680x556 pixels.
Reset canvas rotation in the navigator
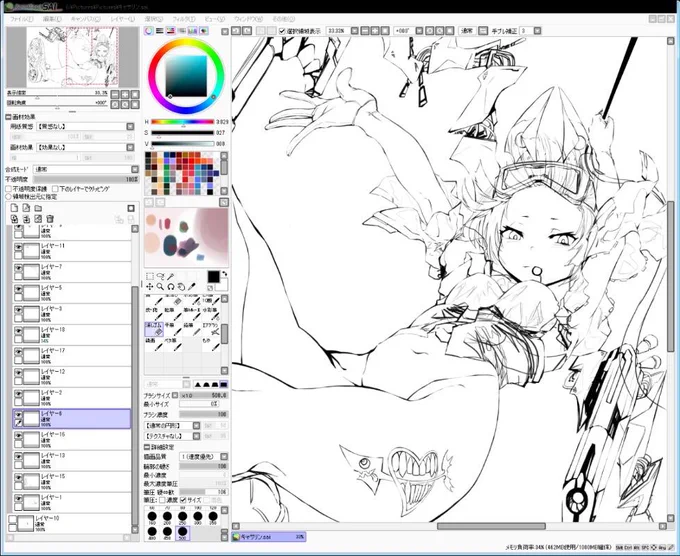point(135,104)
